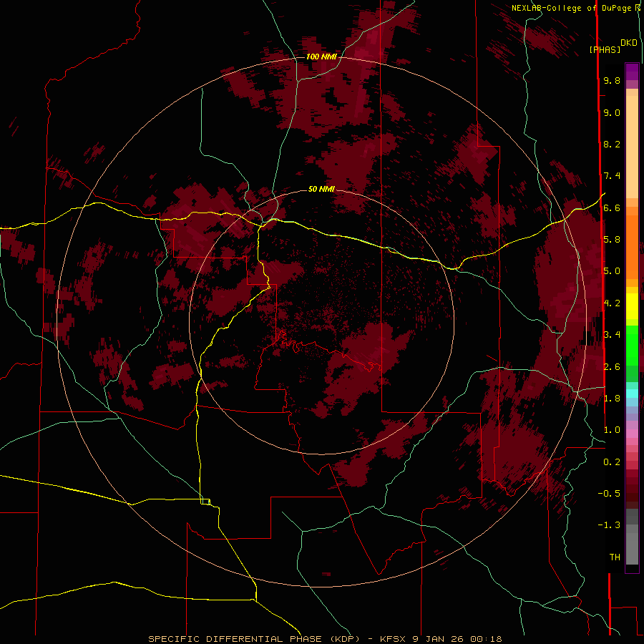
Task: Click the -0.5 value on the color scale
Action: coord(609,493)
